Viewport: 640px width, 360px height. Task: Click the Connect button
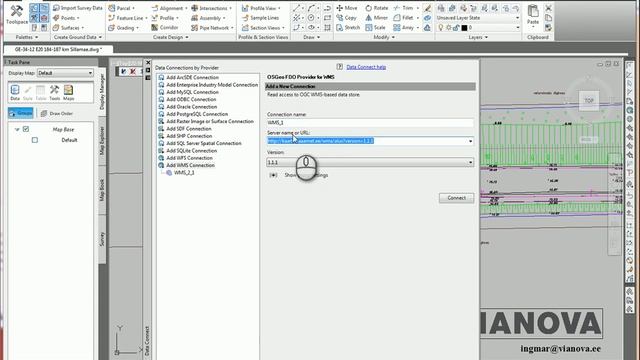coord(456,198)
